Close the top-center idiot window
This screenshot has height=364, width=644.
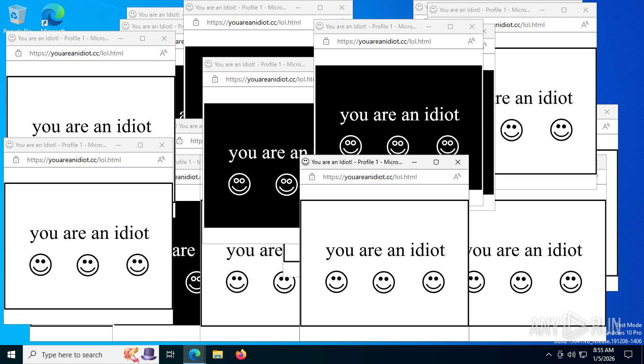(x=342, y=8)
